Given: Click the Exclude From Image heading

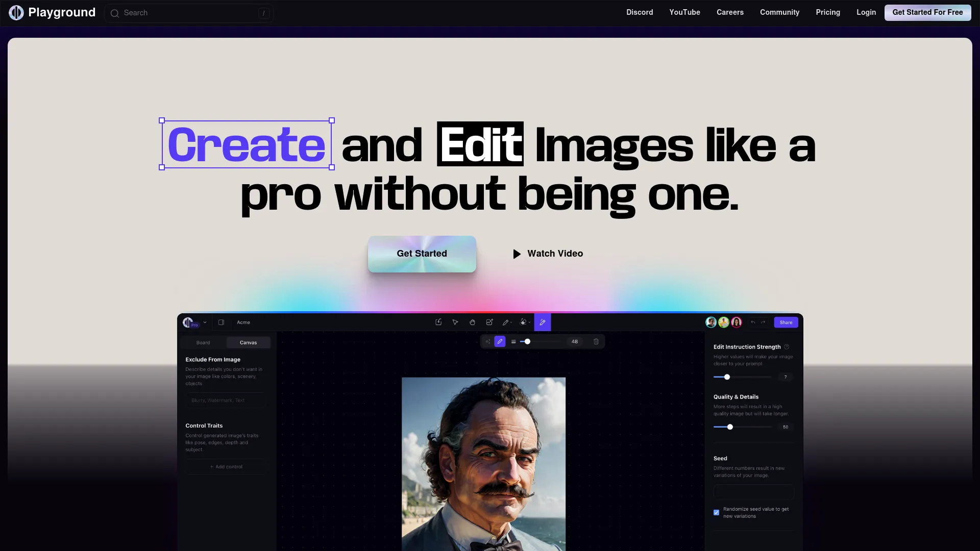Looking at the screenshot, I should tap(213, 360).
